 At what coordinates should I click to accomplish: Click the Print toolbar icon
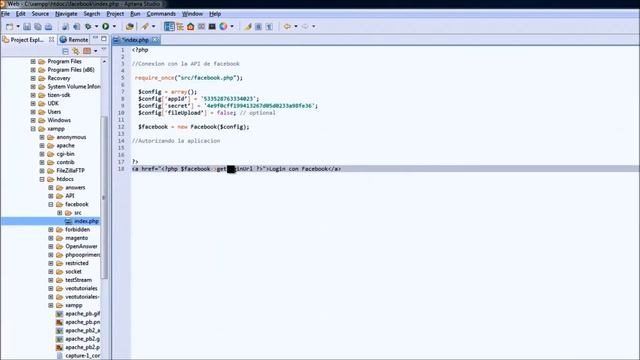click(x=48, y=27)
